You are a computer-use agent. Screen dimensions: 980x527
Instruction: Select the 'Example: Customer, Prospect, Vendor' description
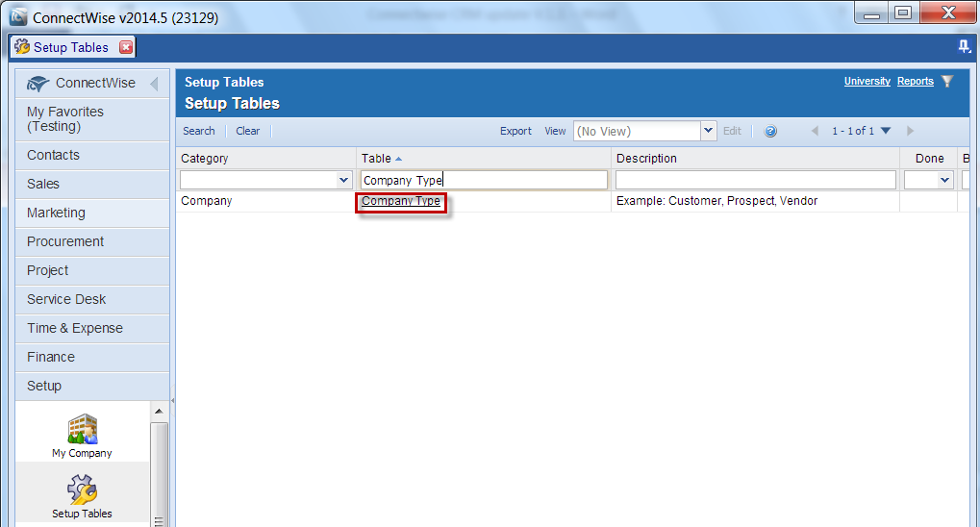coord(716,201)
